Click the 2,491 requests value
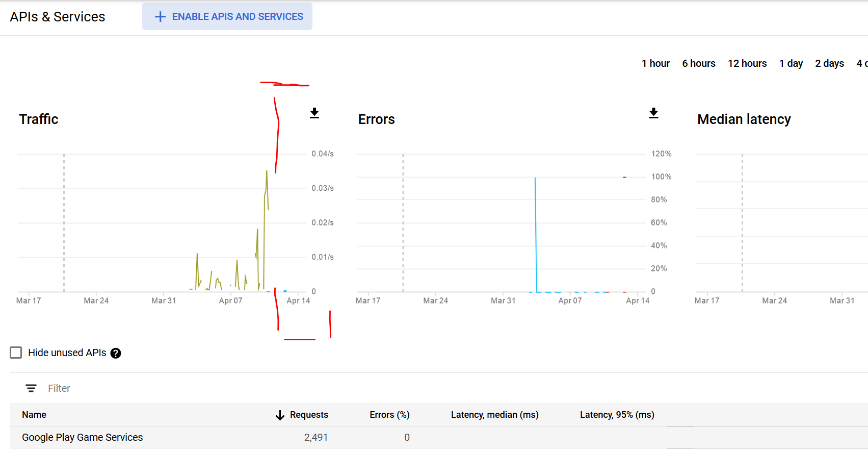The height and width of the screenshot is (451, 868). pyautogui.click(x=316, y=437)
